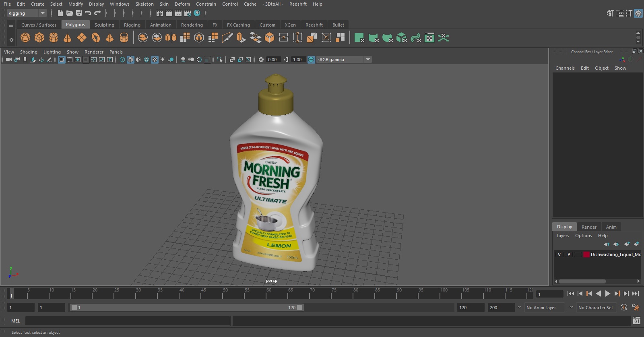Toggle the resolution gate display
The width and height of the screenshot is (644, 337).
point(78,60)
